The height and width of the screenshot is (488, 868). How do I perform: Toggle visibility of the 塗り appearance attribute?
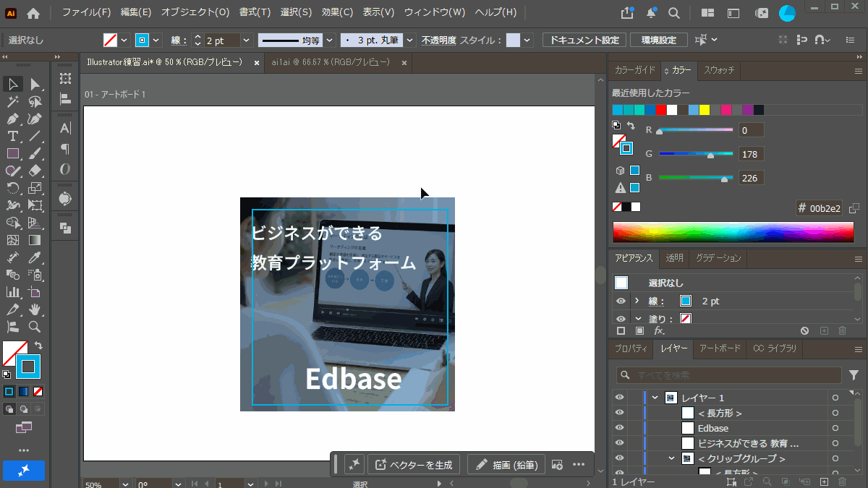(621, 318)
